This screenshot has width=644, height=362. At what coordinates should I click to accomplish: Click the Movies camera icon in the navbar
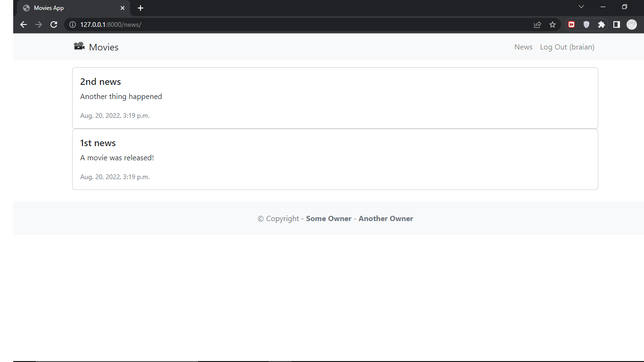[79, 46]
